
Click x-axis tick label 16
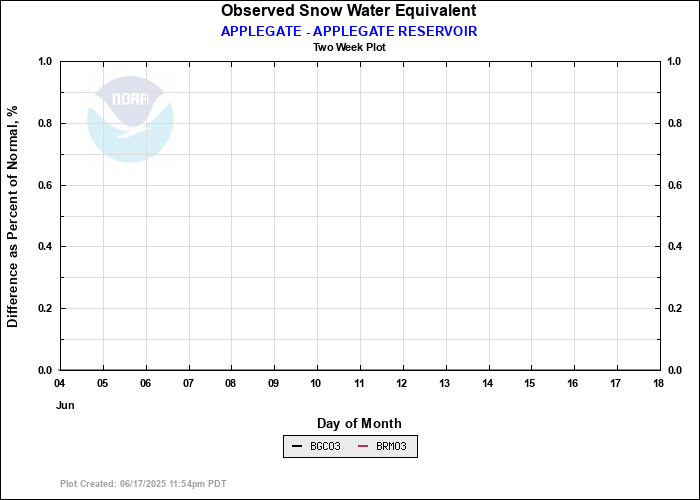(x=573, y=383)
